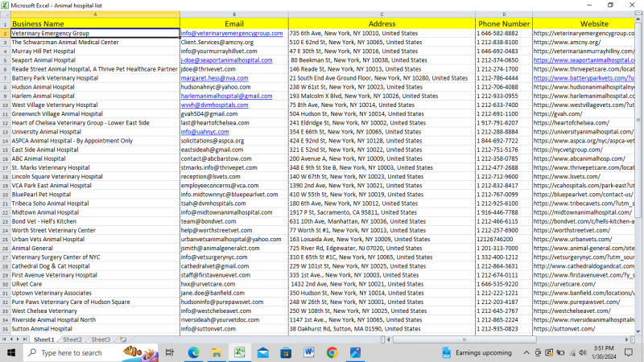Click the Phone Number header cell
The width and height of the screenshot is (644, 362).
[x=504, y=24]
